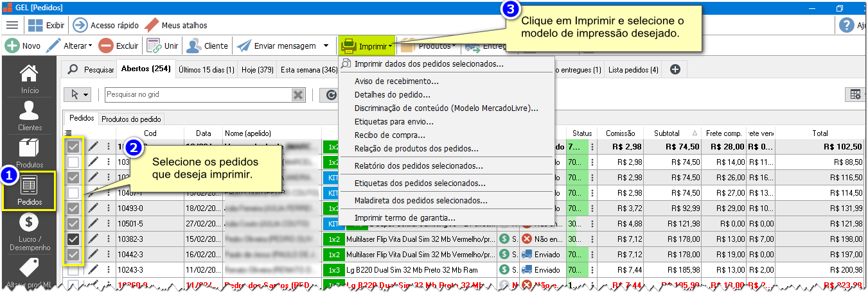Add a new tab with plus icon

click(675, 69)
